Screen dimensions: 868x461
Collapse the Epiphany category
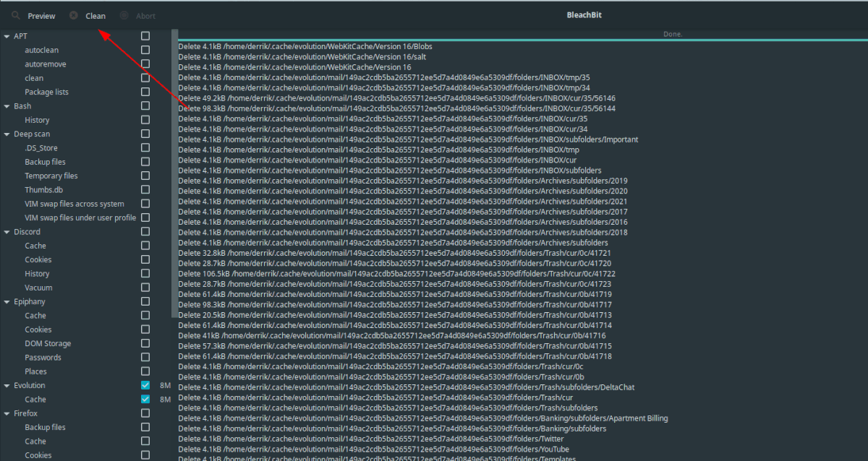(x=7, y=302)
